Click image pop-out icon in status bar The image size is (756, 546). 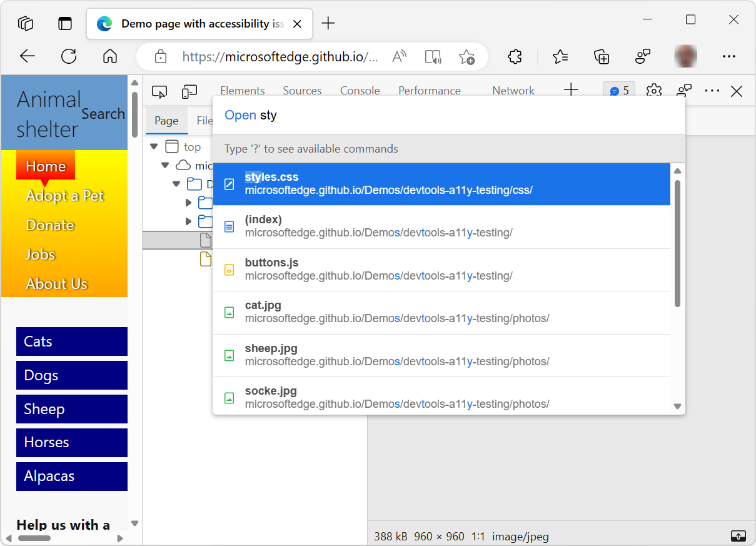coord(738,536)
